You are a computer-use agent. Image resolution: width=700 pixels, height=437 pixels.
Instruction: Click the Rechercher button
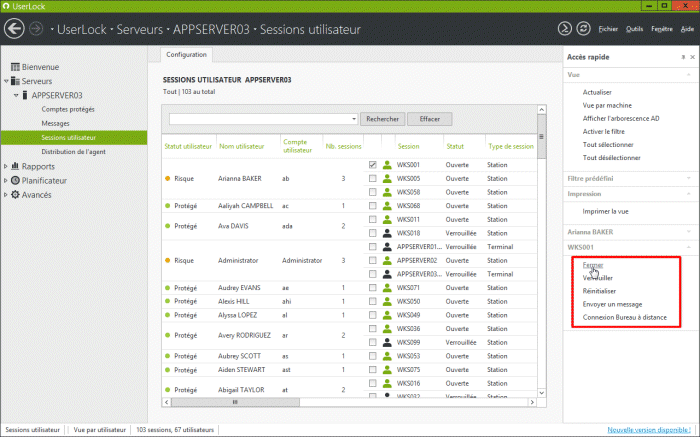383,119
